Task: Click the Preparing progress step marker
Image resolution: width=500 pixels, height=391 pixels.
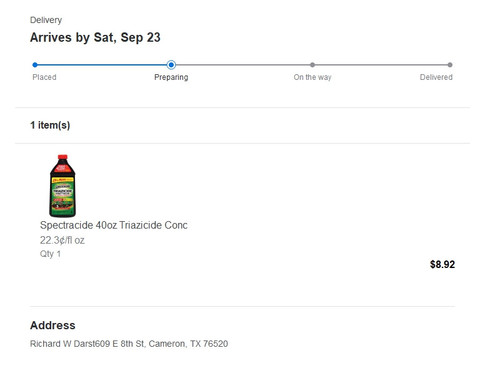Action: (x=171, y=65)
